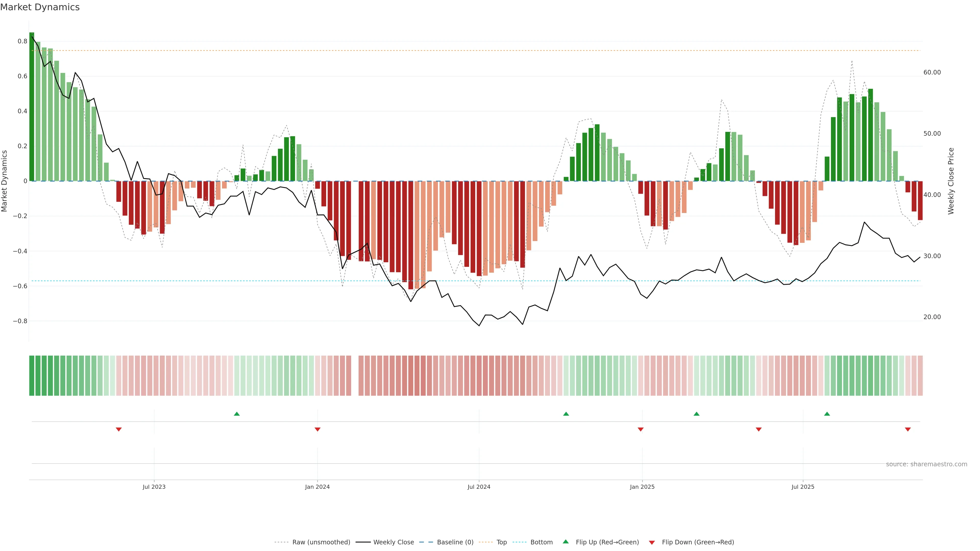Screen dimensions: 980x551
Task: Click the Top legend entry
Action: pos(501,542)
